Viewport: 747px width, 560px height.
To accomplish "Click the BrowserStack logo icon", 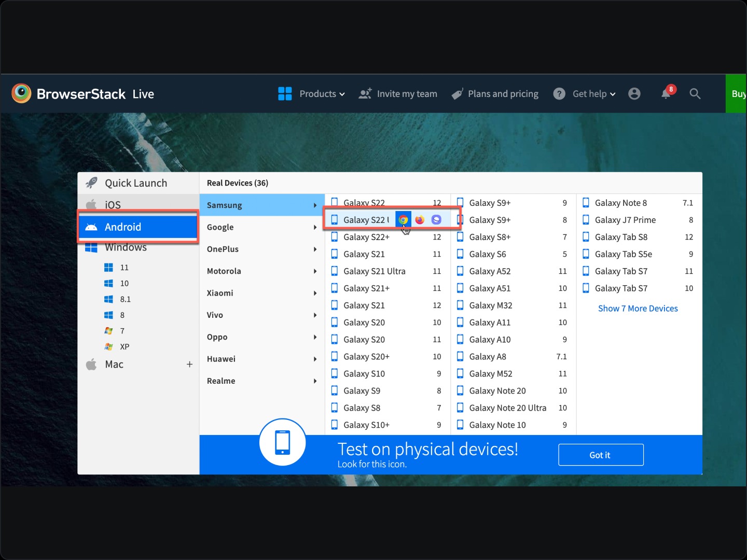I will [x=21, y=93].
